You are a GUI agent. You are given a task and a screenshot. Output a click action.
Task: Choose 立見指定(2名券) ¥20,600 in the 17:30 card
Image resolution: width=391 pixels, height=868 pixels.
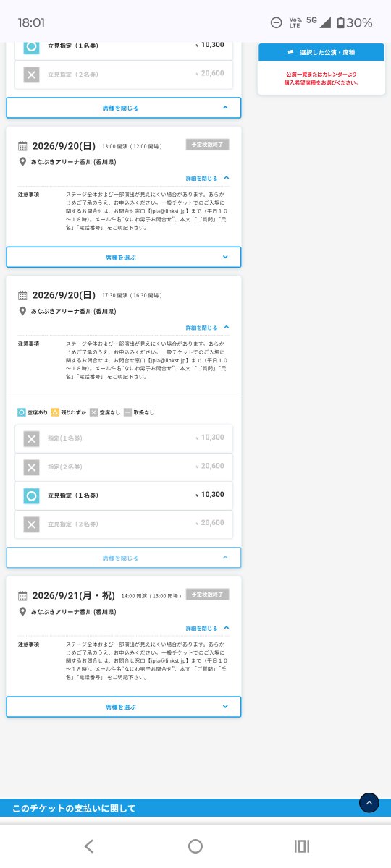click(124, 524)
